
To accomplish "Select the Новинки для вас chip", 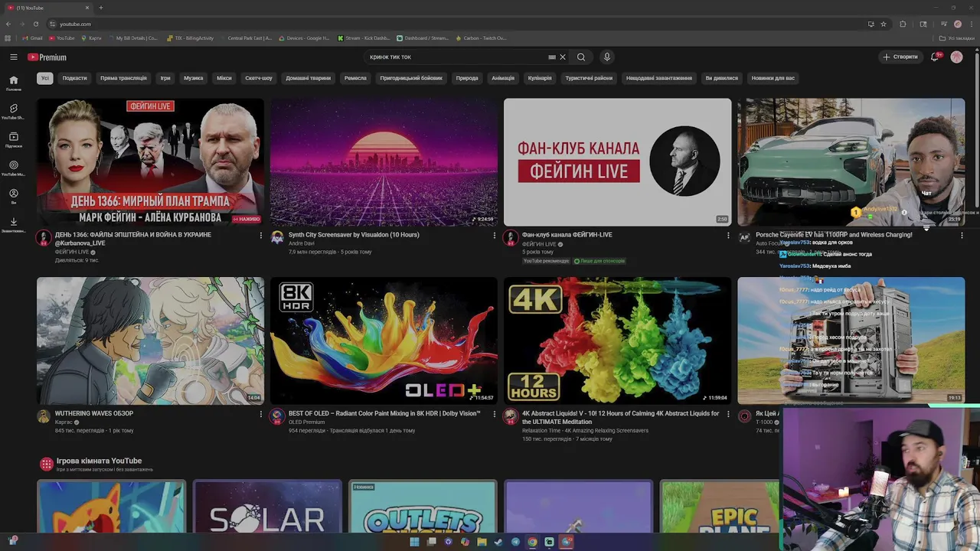I will 773,78.
